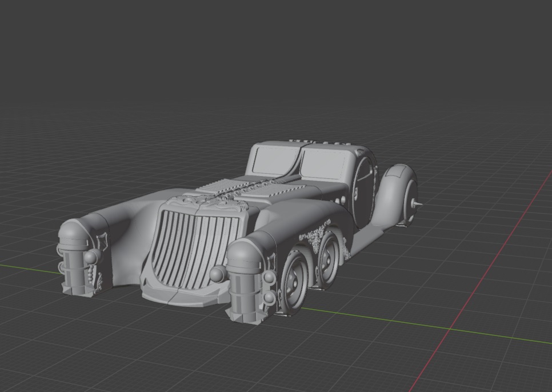Click the foremost front wheel of the car

point(295,282)
